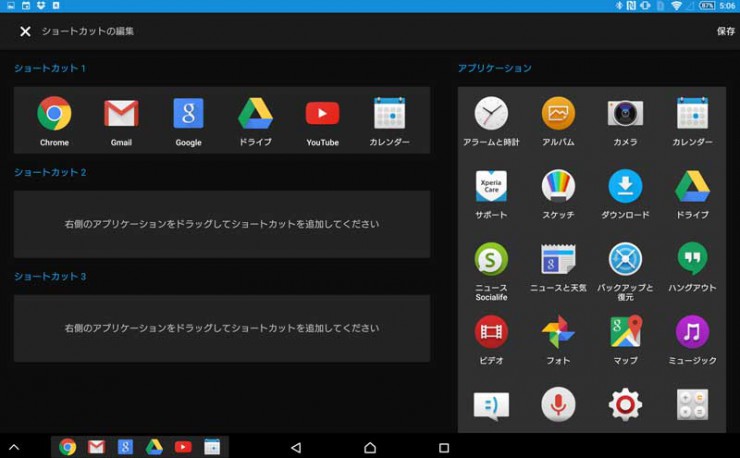Tap YouTube icon in Shortcut 1 panel
The width and height of the screenshot is (740, 458).
tap(322, 113)
